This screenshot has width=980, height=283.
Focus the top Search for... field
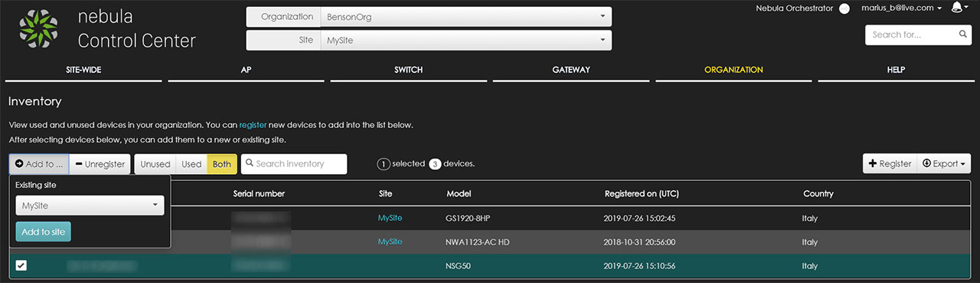(919, 35)
